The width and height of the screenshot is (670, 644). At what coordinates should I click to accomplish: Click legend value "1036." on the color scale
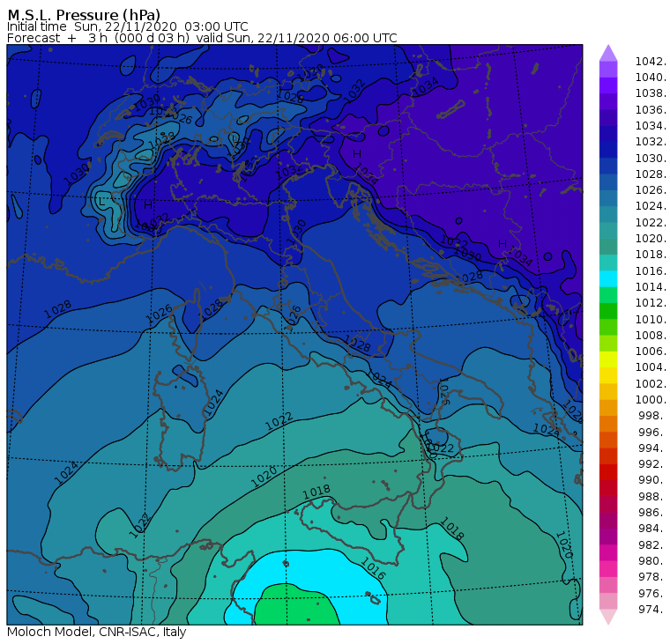coord(651,110)
